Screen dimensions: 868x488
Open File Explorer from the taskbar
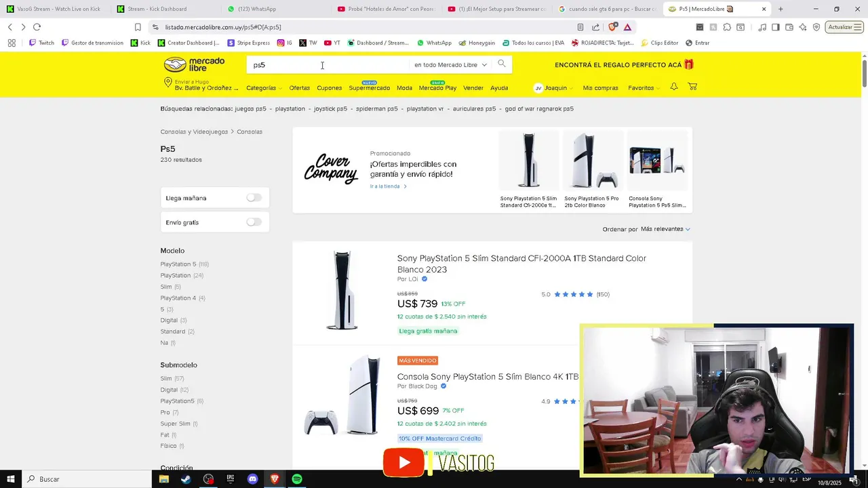(x=163, y=479)
